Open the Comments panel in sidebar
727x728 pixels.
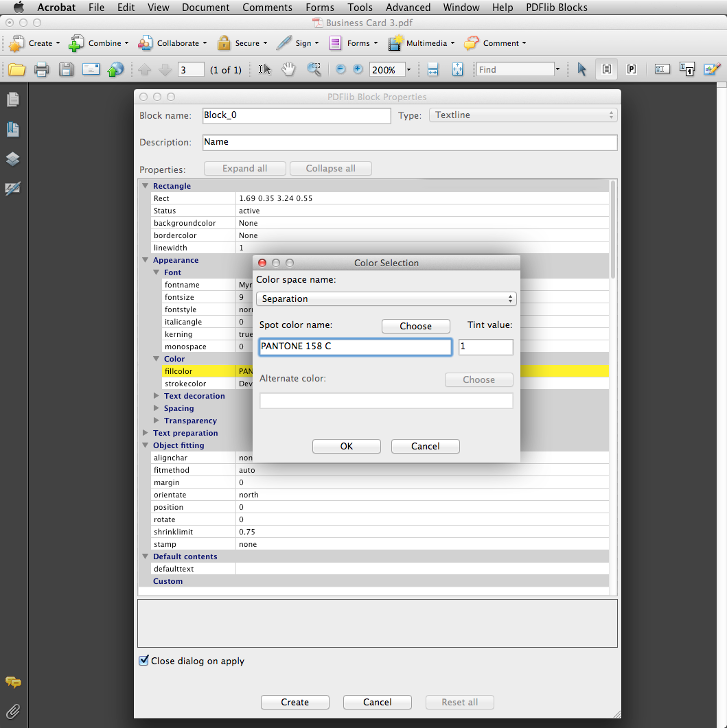pyautogui.click(x=13, y=682)
